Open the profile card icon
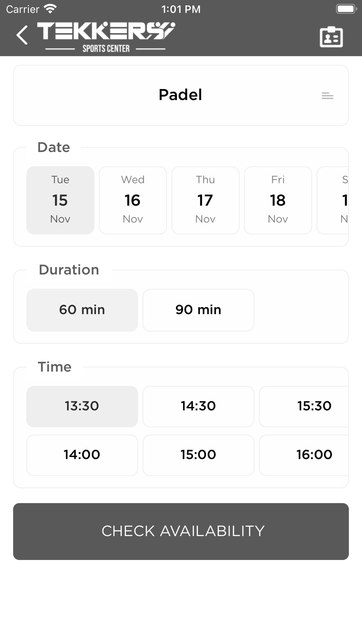 pyautogui.click(x=331, y=37)
